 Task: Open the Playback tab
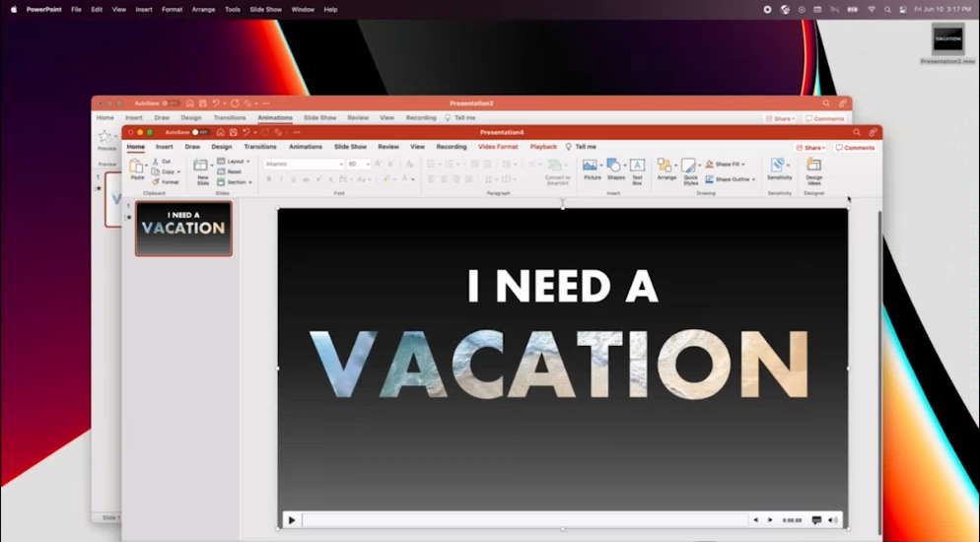[543, 147]
